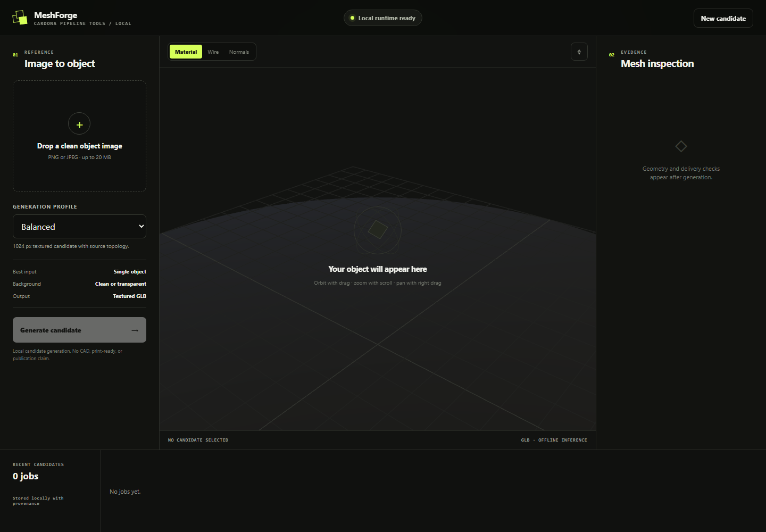Click the Generate candidate button
Image resolution: width=766 pixels, height=532 pixels.
79,330
